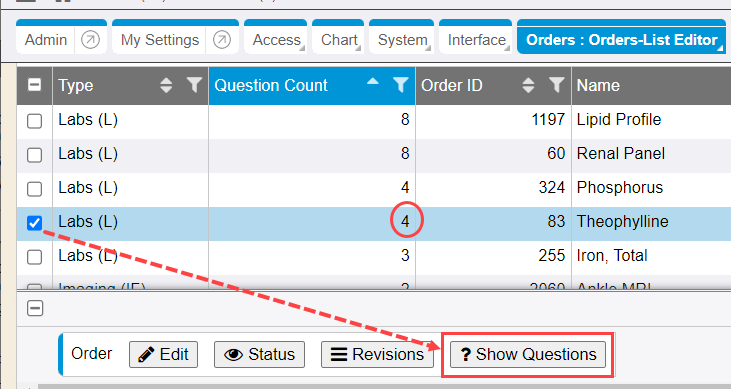Sort Order ID column with arrows icon
Viewport: 731px width, 389px height.
(528, 85)
